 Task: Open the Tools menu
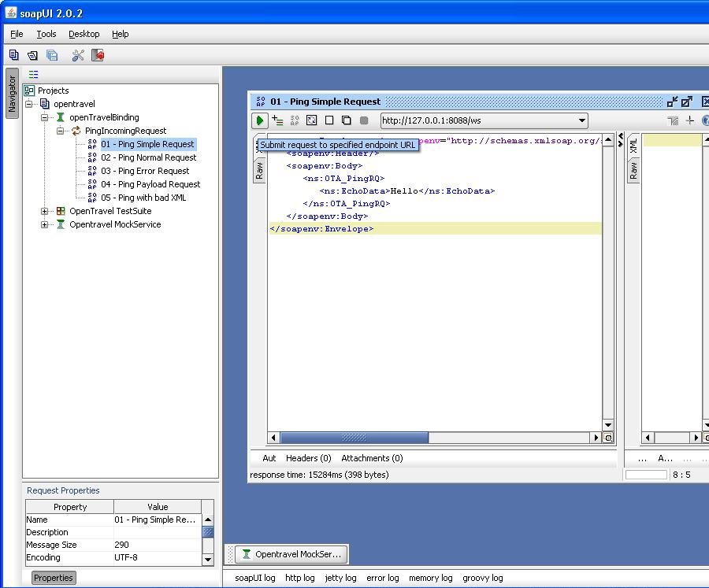pos(46,34)
